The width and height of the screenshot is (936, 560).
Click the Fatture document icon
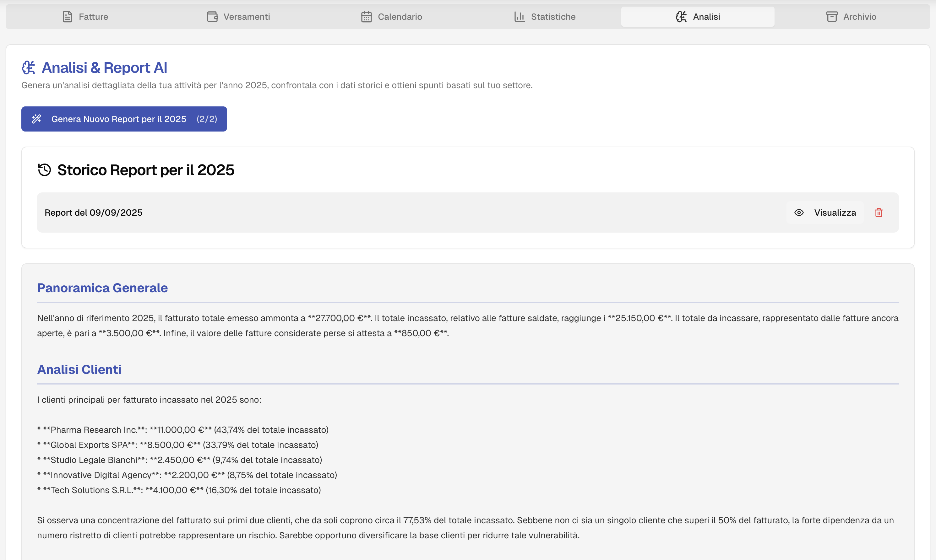68,17
